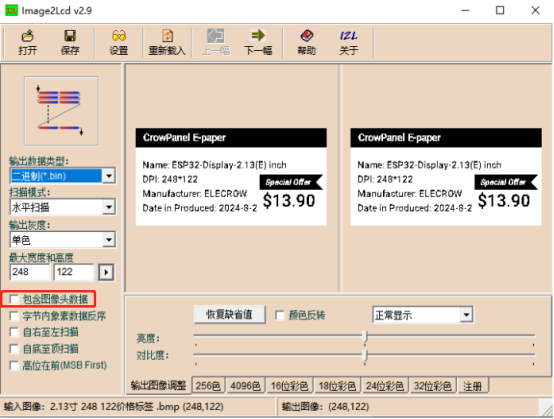Toggle 字节内象素数据反序 checkbox
The height and width of the screenshot is (419, 554).
click(x=14, y=316)
